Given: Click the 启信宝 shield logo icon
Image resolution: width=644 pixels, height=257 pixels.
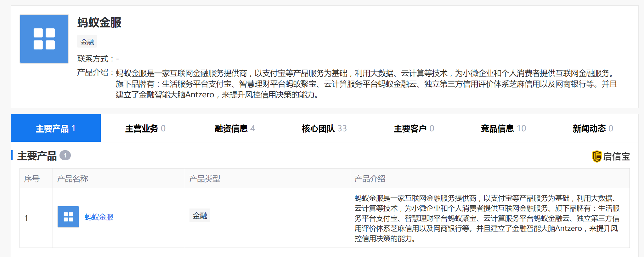Looking at the screenshot, I should click(596, 156).
